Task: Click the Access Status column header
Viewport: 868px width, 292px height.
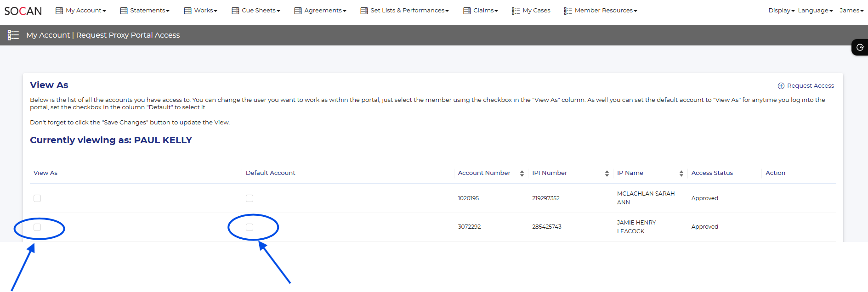Action: (x=712, y=173)
